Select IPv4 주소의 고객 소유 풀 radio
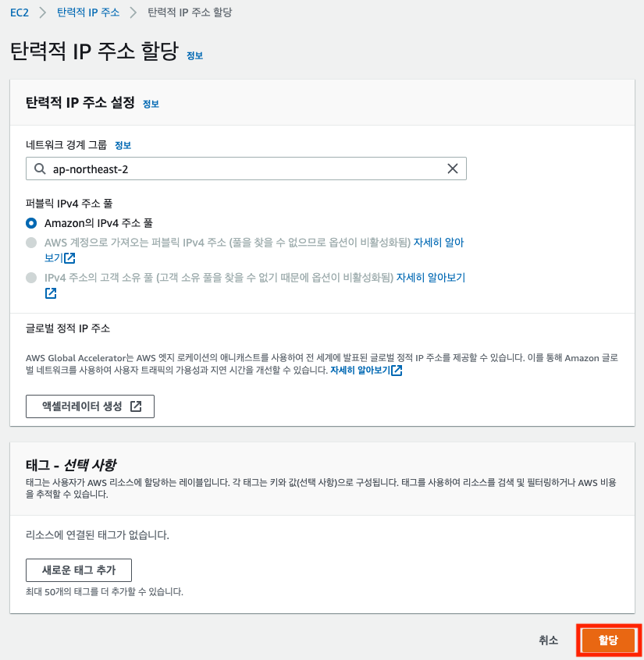Screen dimensions: 644x660 click(31, 278)
